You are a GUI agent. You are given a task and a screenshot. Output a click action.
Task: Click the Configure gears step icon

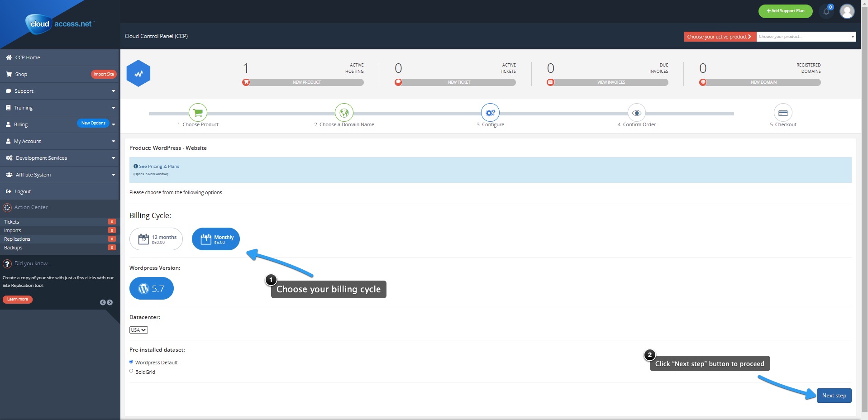(490, 112)
